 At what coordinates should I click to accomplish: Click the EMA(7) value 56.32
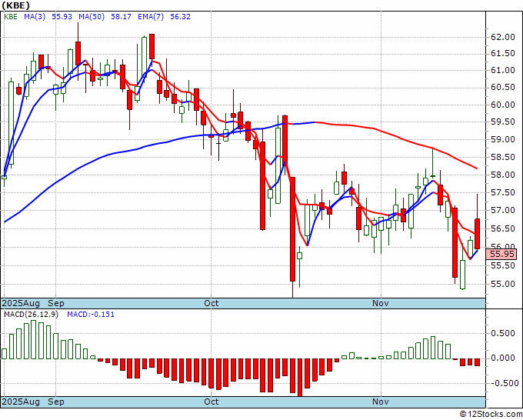pos(181,17)
